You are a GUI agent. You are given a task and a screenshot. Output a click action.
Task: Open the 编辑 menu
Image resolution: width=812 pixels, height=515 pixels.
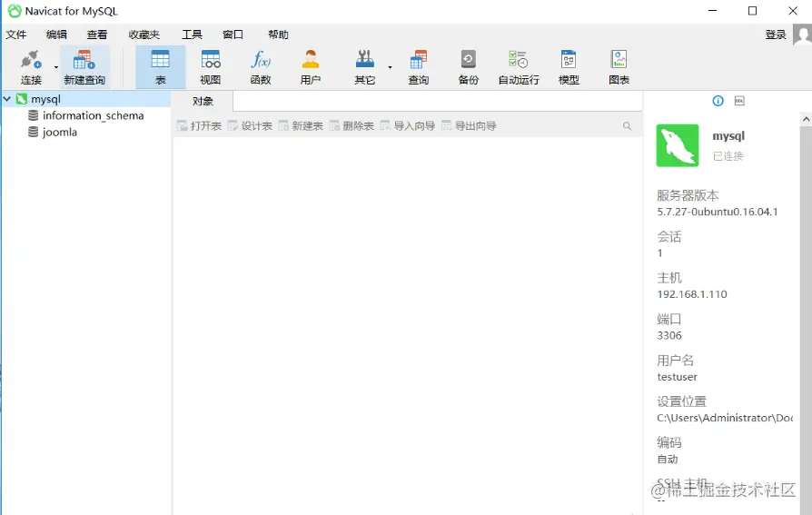pos(56,35)
